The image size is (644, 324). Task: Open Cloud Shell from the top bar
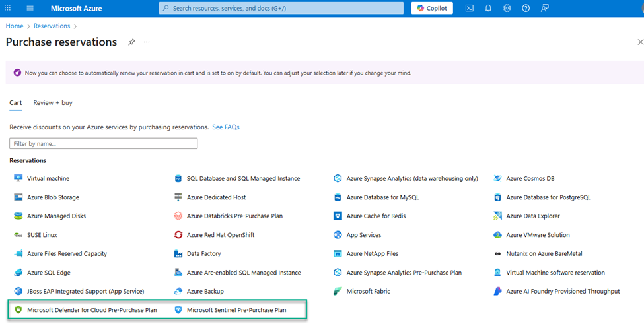pyautogui.click(x=470, y=8)
